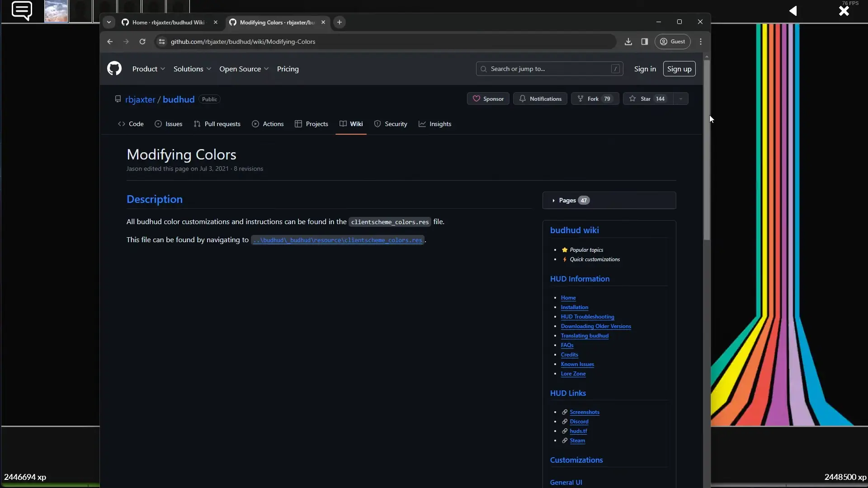This screenshot has height=488, width=868.
Task: Open HUD Troubleshooting page
Action: click(x=588, y=317)
